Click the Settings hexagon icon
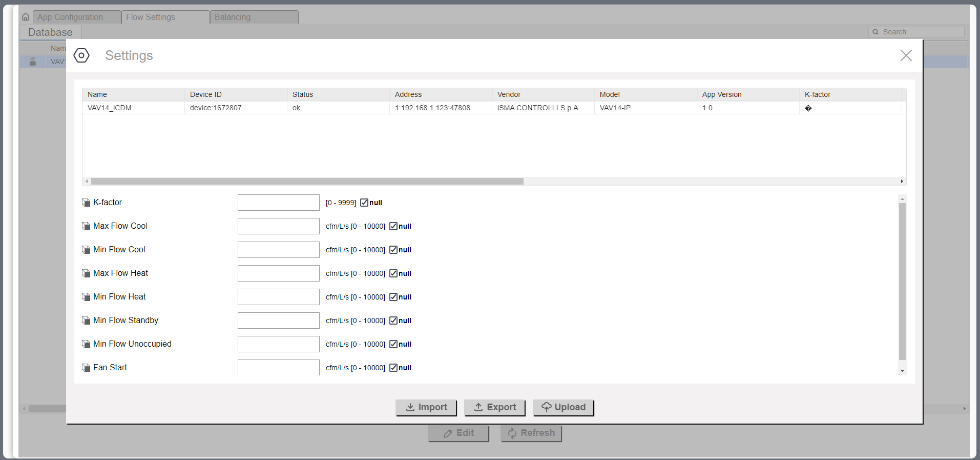Image resolution: width=980 pixels, height=460 pixels. click(x=81, y=55)
